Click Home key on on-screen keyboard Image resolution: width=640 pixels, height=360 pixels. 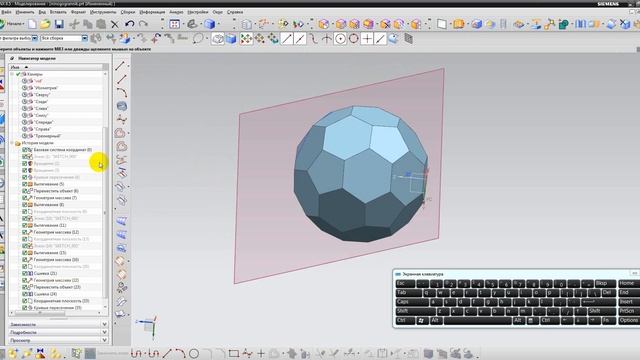(x=629, y=283)
